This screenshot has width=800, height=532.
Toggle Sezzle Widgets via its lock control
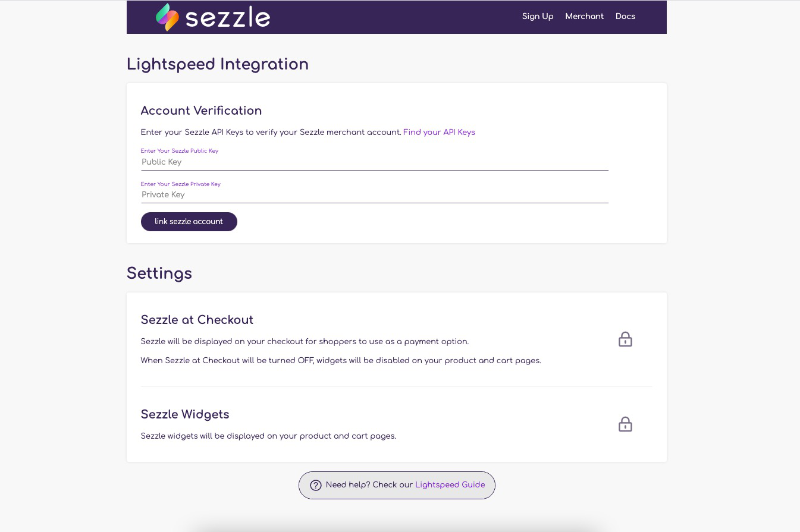625,424
